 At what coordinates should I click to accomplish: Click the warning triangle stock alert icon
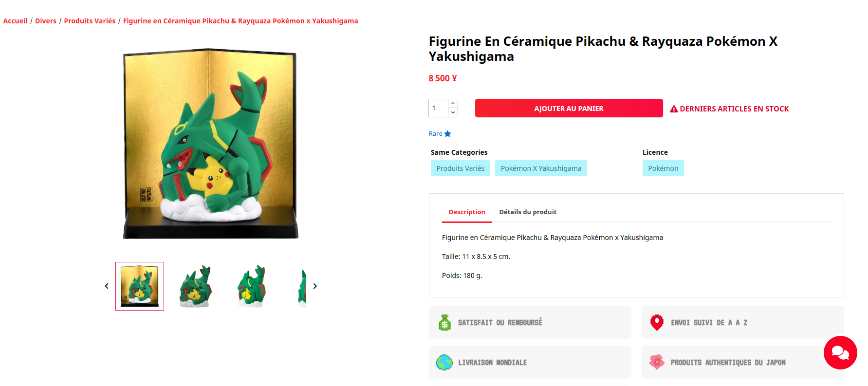pyautogui.click(x=674, y=109)
